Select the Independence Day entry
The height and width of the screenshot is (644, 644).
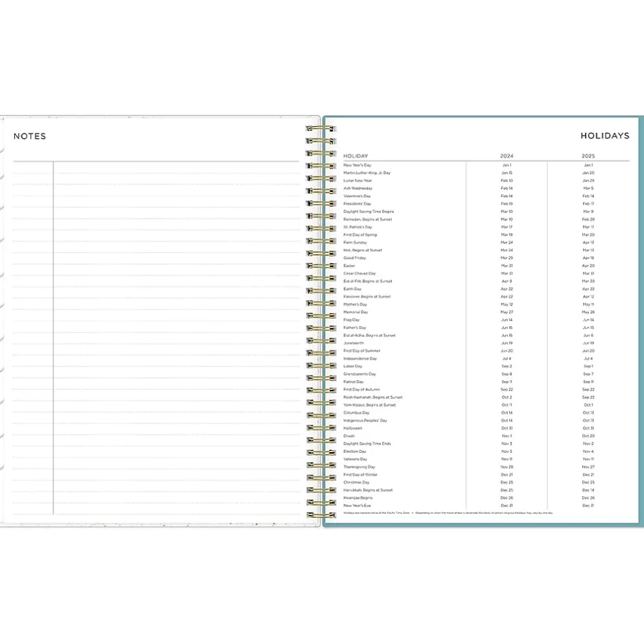360,359
